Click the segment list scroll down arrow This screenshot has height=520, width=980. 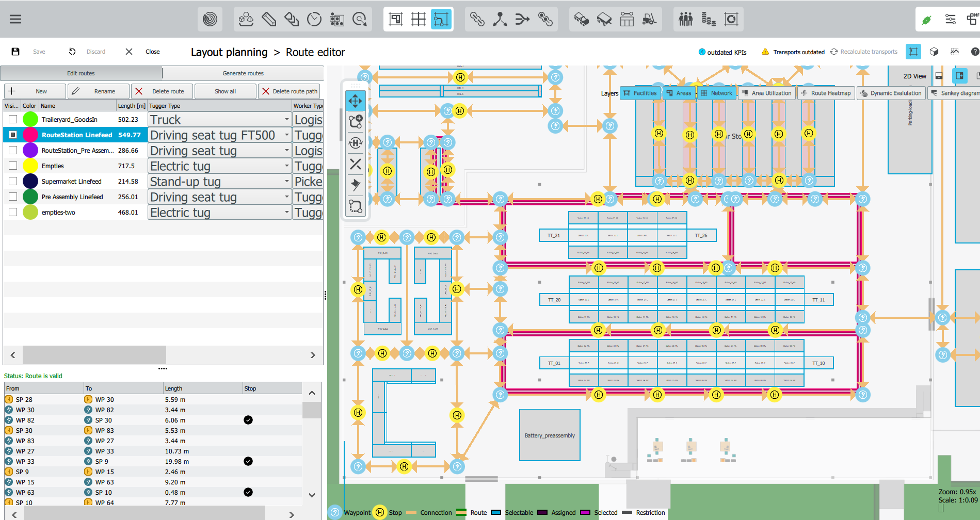pos(312,495)
